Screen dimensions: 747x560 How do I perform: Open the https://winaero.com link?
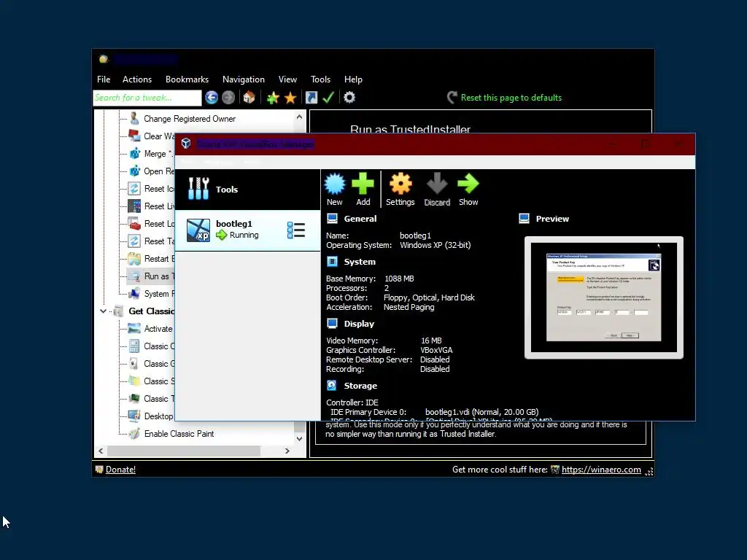pyautogui.click(x=601, y=470)
